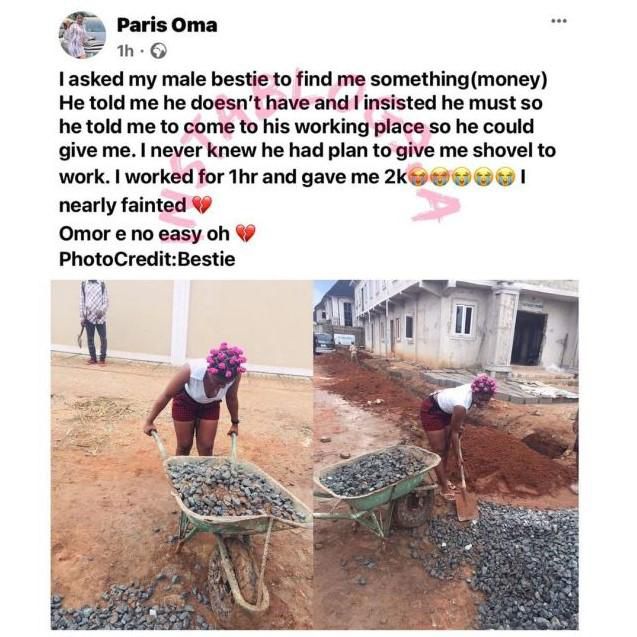
Task: Click broken heart emoji after 'easy oh'
Action: (245, 233)
